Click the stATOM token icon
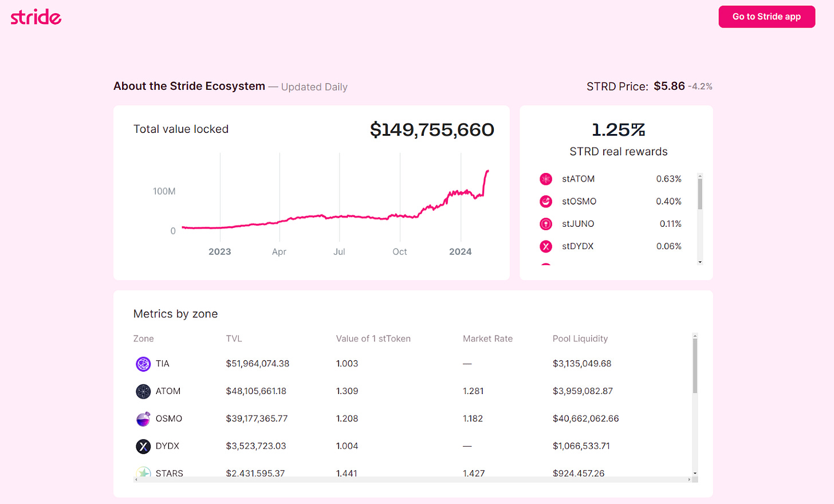The height and width of the screenshot is (504, 834). click(x=546, y=179)
